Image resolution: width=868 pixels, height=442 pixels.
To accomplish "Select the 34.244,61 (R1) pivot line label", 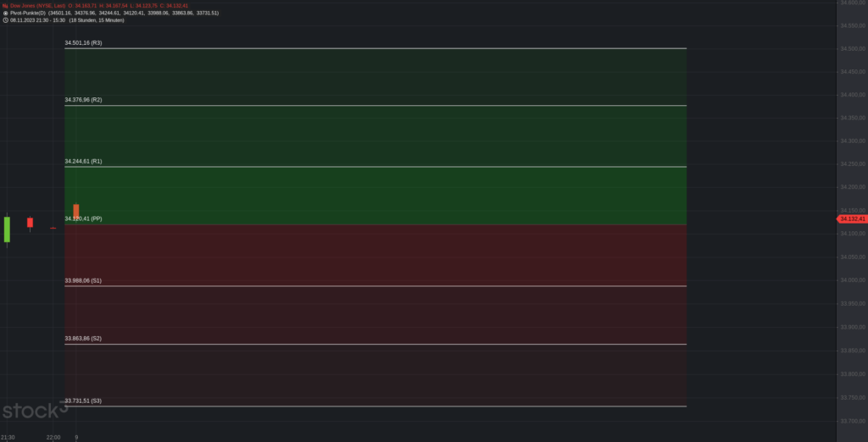I will [83, 161].
